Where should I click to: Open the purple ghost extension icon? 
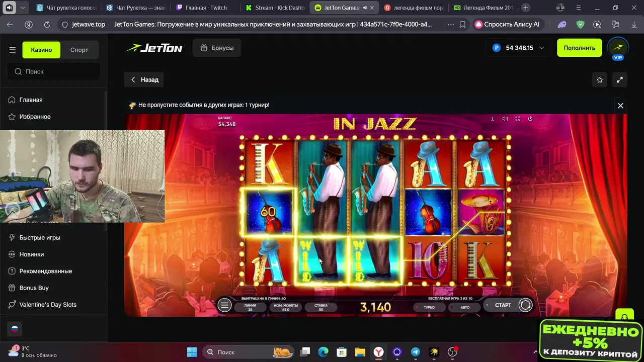tap(562, 24)
